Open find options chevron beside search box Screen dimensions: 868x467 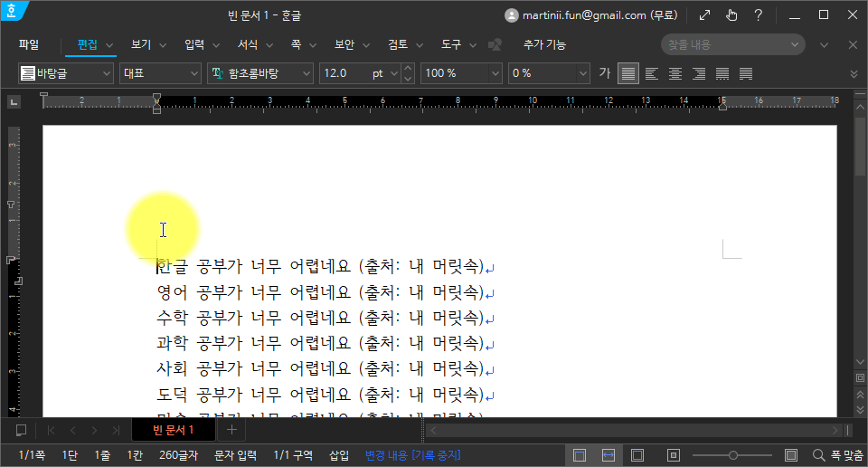point(825,45)
